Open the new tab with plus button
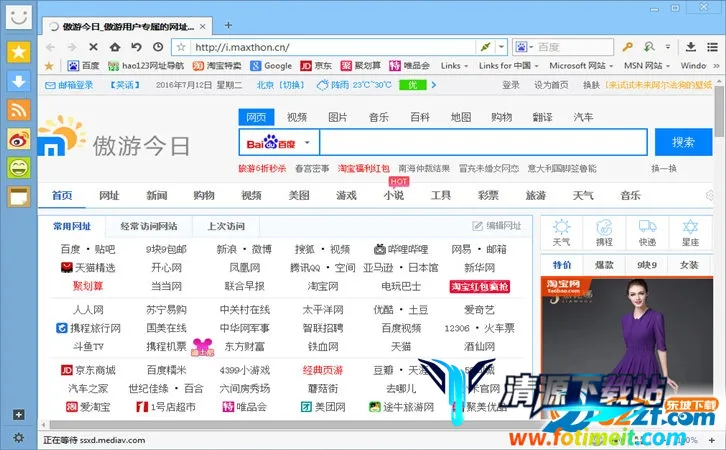Screen dimensions: 726x450 click(x=228, y=25)
